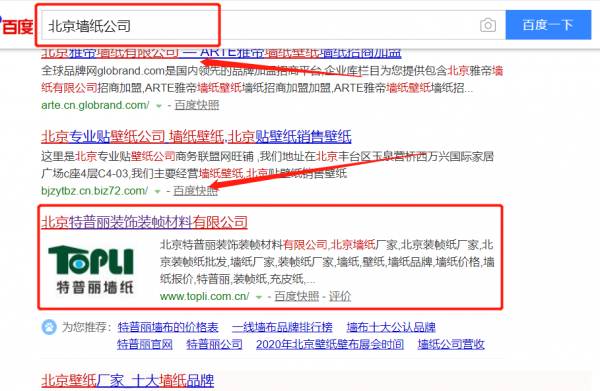The image size is (600, 391).
Task: Open the 北京专业贴壁纸公司 result title
Action: coord(196,137)
